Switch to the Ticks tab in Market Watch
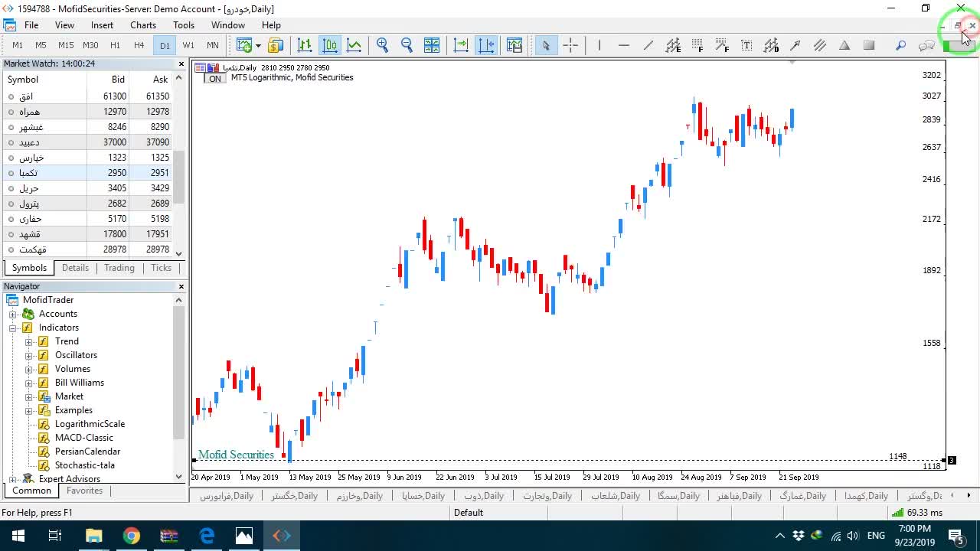 coord(161,268)
